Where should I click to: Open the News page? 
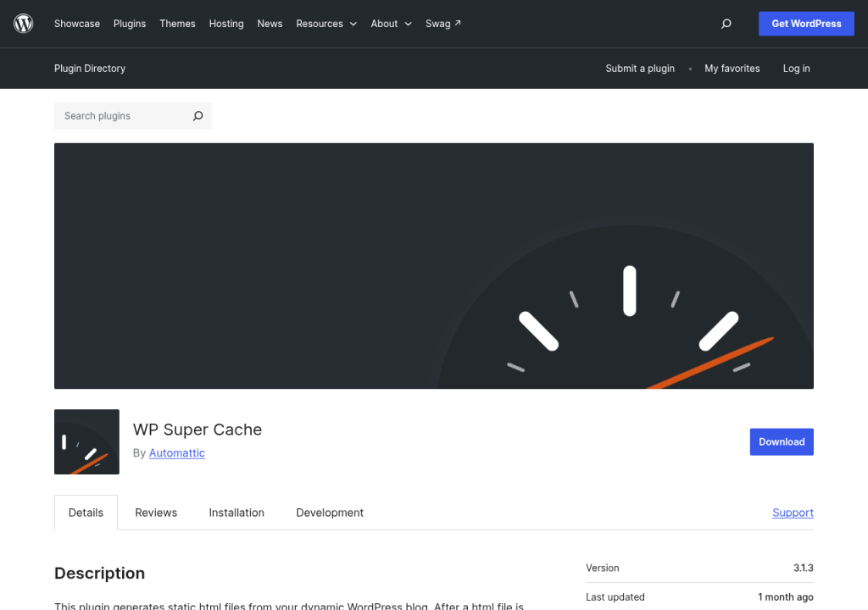click(270, 23)
